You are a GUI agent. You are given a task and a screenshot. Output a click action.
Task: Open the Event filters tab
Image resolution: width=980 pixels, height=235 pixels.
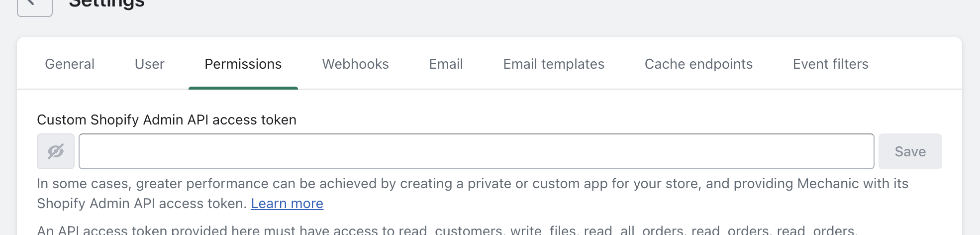tap(830, 64)
